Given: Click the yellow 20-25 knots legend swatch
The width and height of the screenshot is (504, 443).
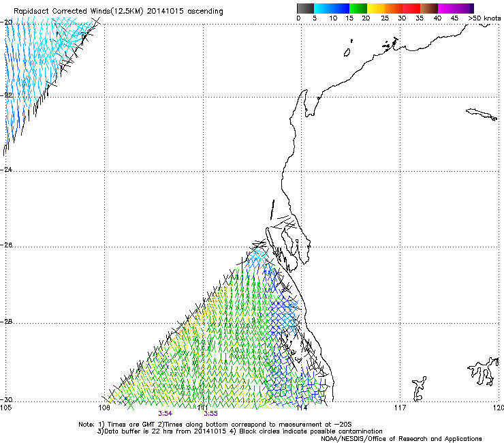Looking at the screenshot, I should point(376,8).
